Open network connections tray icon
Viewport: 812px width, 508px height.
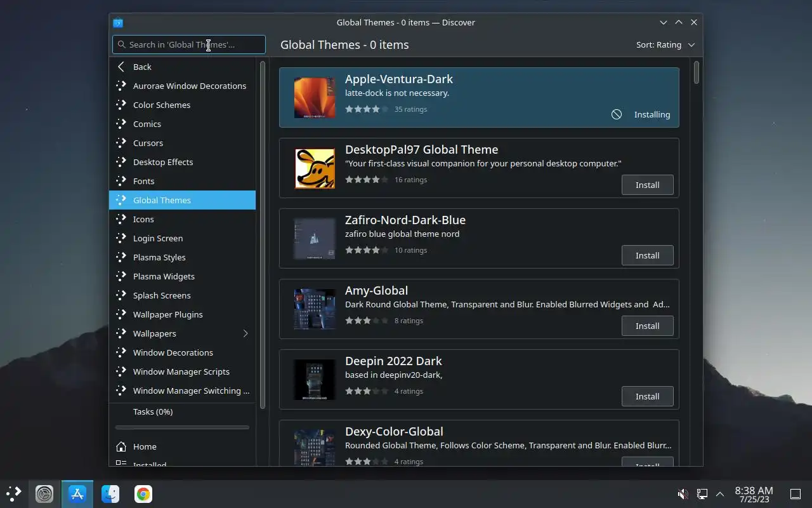(x=702, y=494)
